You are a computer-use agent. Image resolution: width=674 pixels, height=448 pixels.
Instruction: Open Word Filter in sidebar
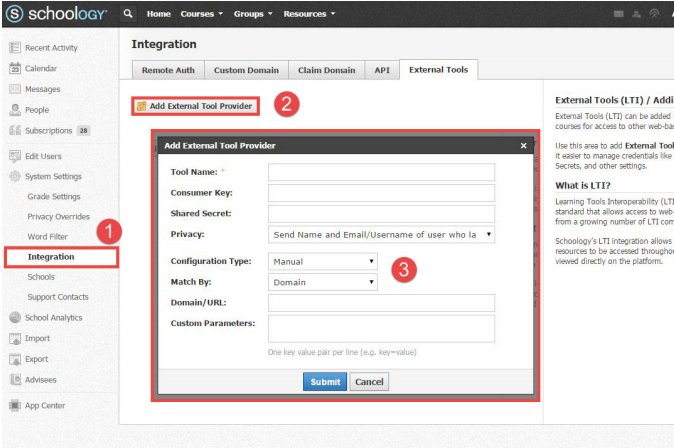pos(47,237)
